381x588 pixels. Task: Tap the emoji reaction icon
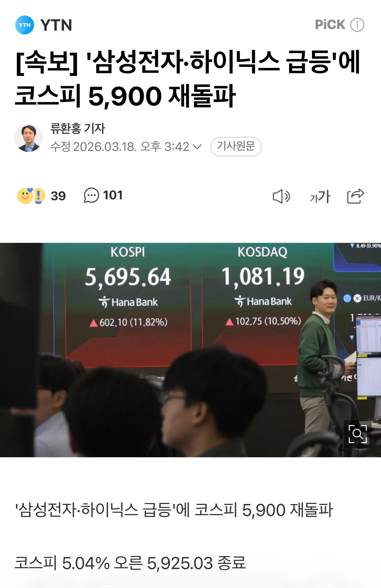point(31,196)
